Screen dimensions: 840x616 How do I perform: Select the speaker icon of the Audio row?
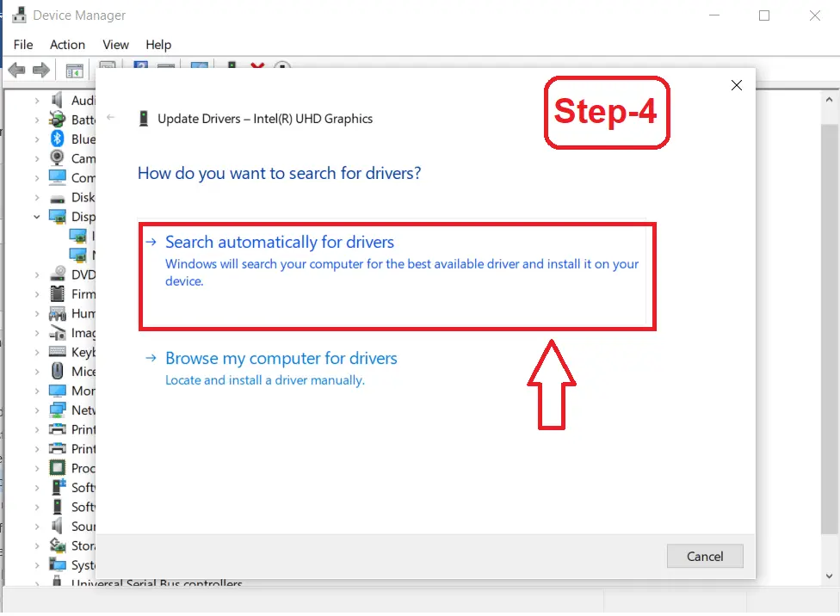coord(57,100)
